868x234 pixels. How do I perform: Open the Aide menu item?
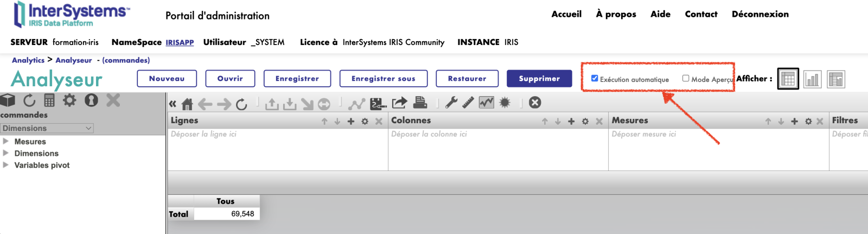[x=660, y=14]
